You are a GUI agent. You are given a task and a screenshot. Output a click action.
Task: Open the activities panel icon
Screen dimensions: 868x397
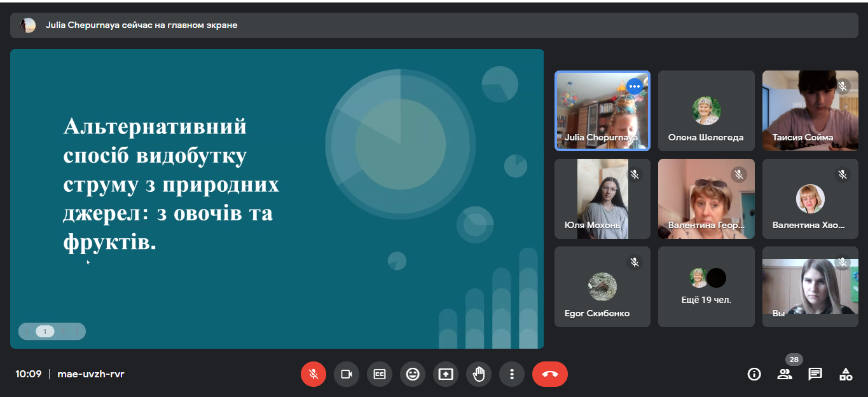click(x=846, y=374)
